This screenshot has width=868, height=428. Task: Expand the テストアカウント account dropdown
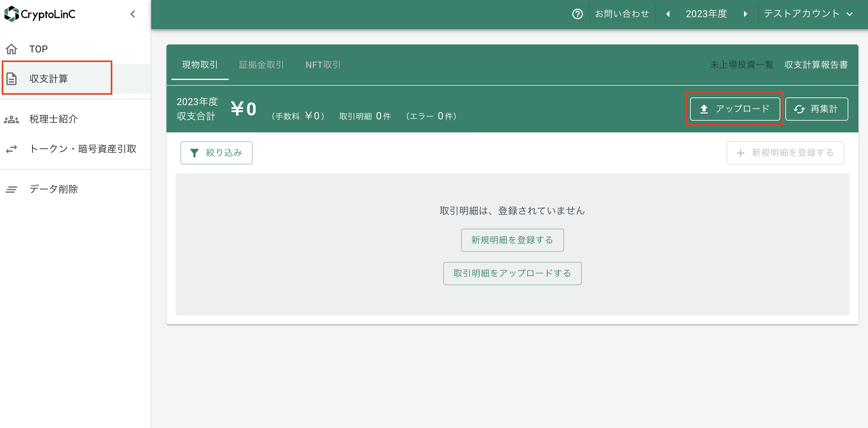click(851, 14)
